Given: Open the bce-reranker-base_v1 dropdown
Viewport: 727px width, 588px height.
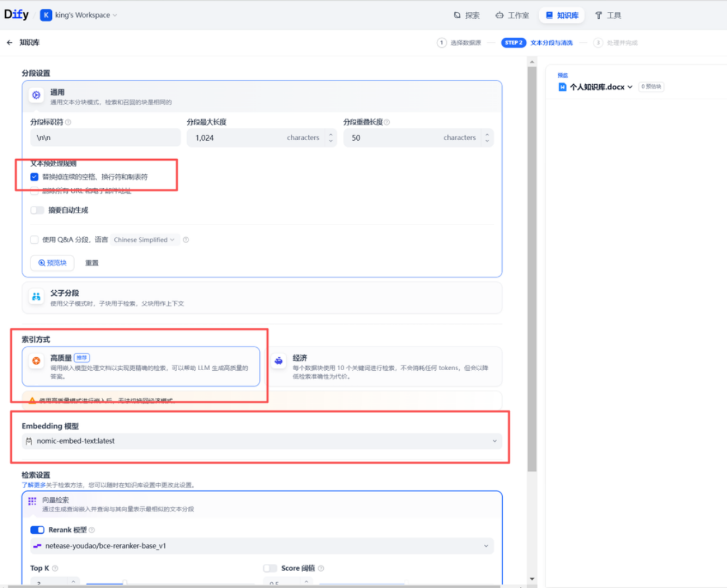Looking at the screenshot, I should tap(262, 546).
